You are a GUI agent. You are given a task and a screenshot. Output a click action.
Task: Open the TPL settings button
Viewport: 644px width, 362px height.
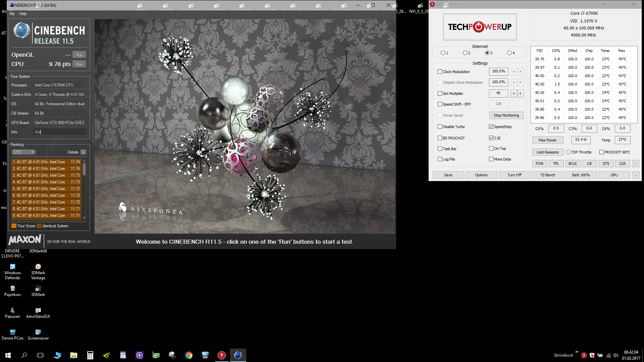pos(556,164)
